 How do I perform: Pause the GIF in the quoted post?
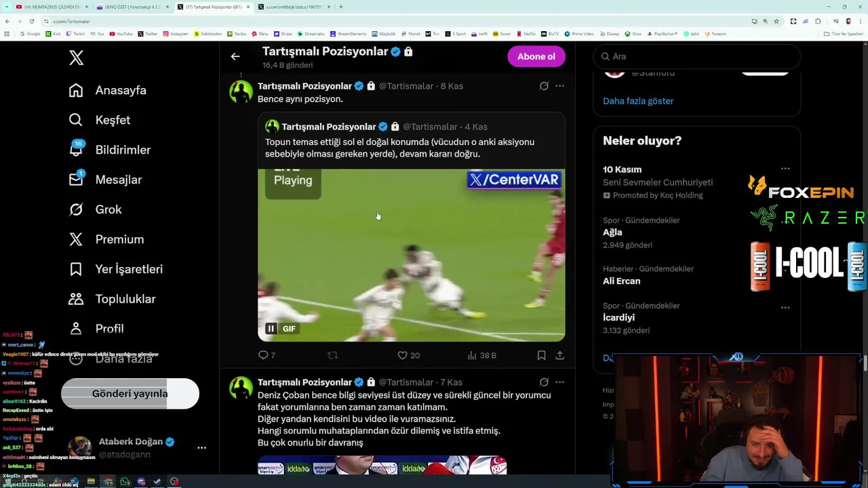[271, 329]
